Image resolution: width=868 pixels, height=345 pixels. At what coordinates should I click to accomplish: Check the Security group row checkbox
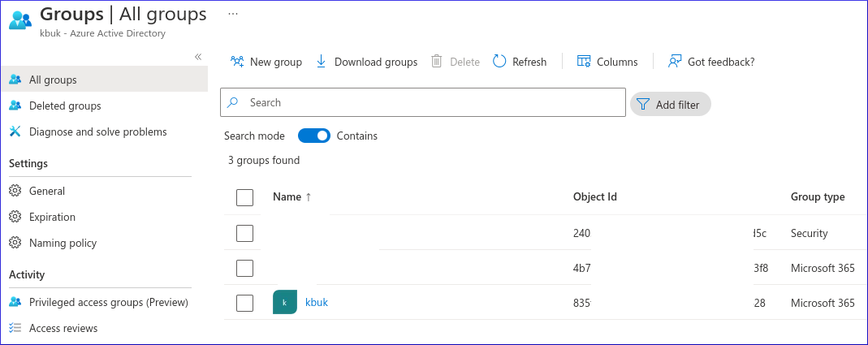click(244, 233)
